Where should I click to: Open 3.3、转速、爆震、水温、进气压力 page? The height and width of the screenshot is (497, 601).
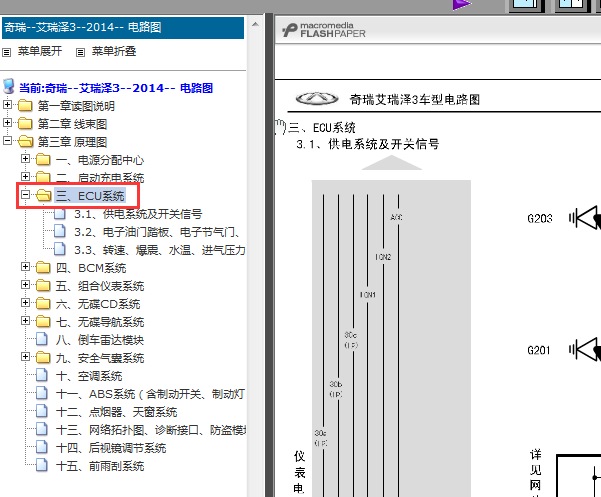point(159,250)
